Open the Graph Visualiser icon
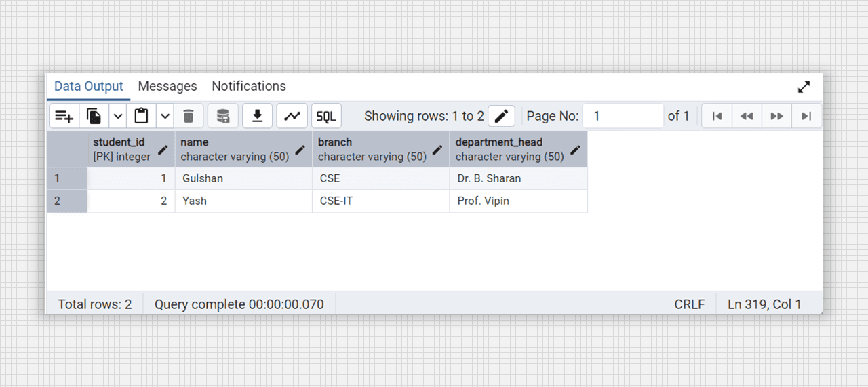 tap(292, 116)
